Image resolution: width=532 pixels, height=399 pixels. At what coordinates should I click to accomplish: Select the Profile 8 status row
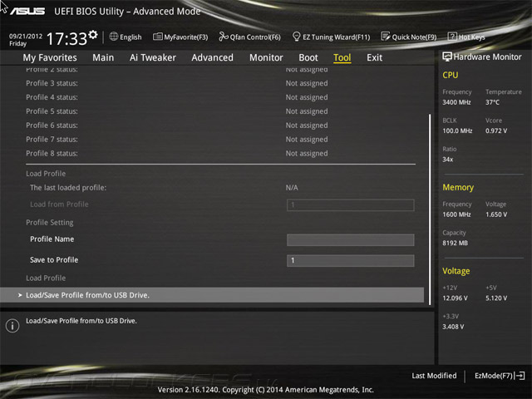220,153
